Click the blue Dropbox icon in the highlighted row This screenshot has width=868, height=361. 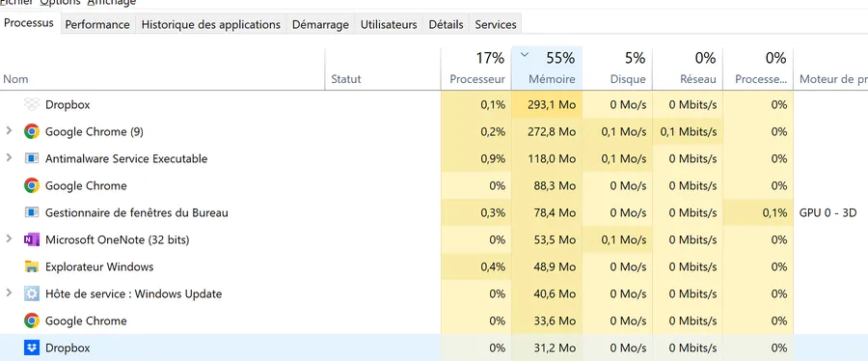[32, 347]
